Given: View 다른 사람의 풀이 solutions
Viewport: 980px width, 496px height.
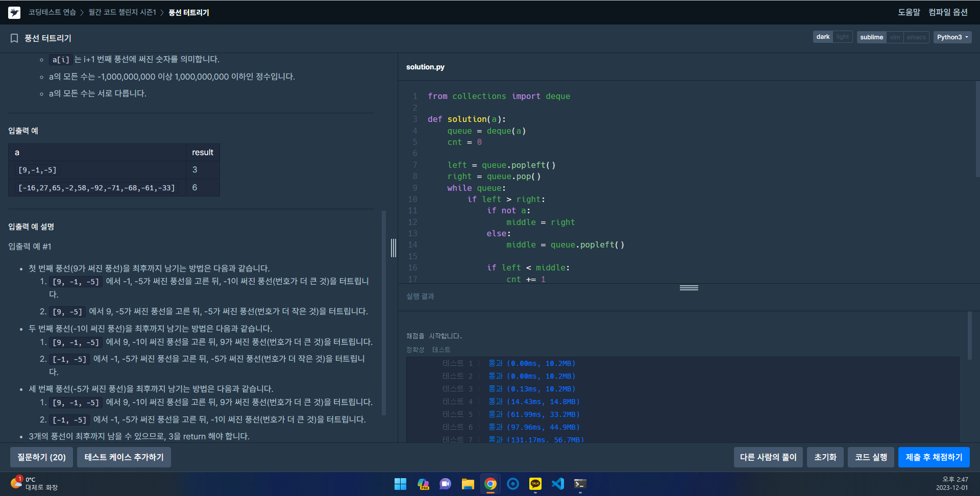Looking at the screenshot, I should point(768,457).
